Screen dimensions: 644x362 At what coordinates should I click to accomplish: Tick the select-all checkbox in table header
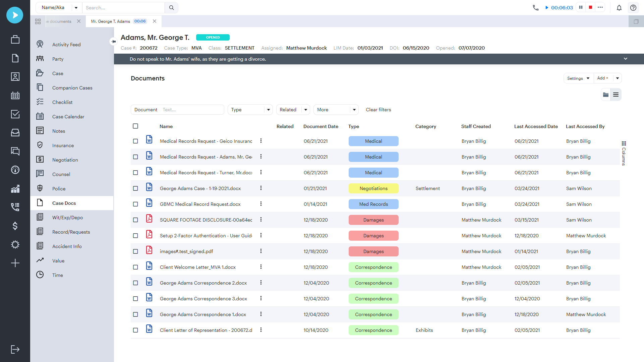pyautogui.click(x=135, y=126)
